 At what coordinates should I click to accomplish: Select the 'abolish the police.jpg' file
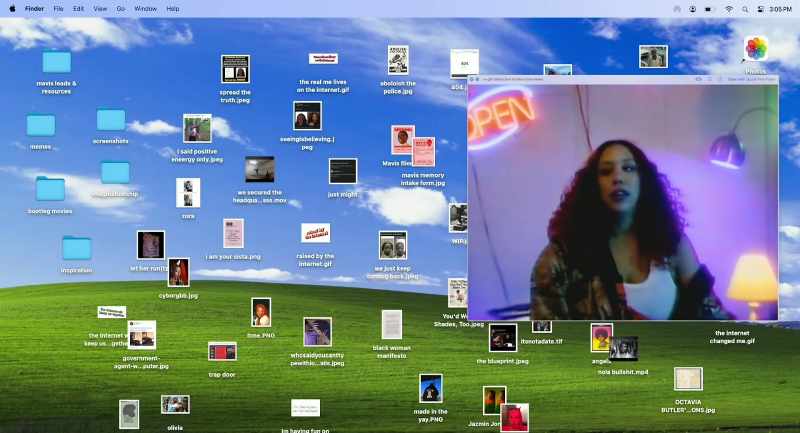tap(398, 60)
